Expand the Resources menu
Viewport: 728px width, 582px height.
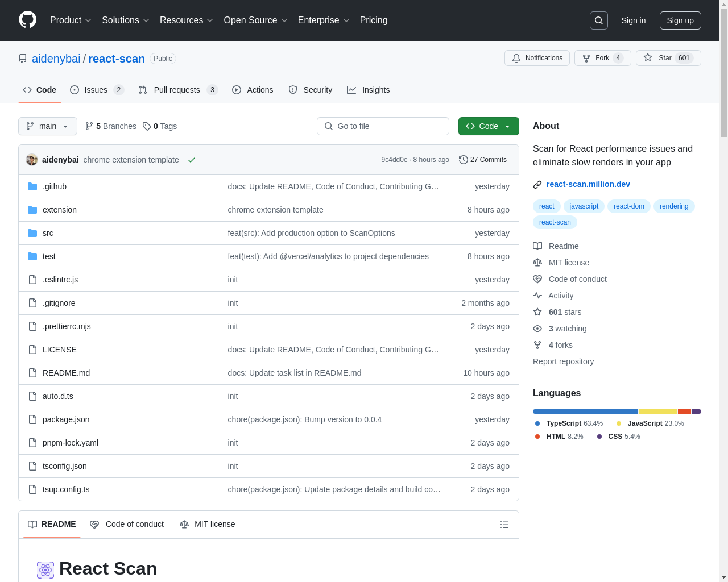click(x=187, y=20)
